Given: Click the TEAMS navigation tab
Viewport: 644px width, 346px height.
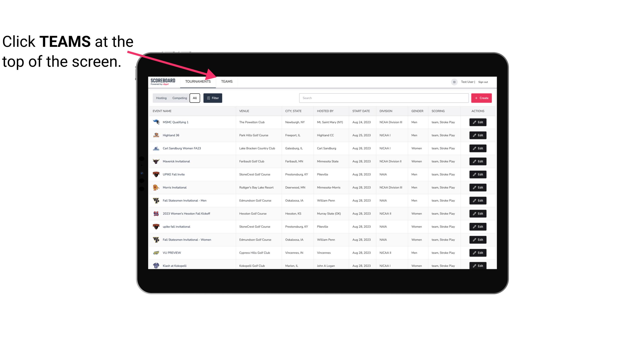Looking at the screenshot, I should coord(226,81).
